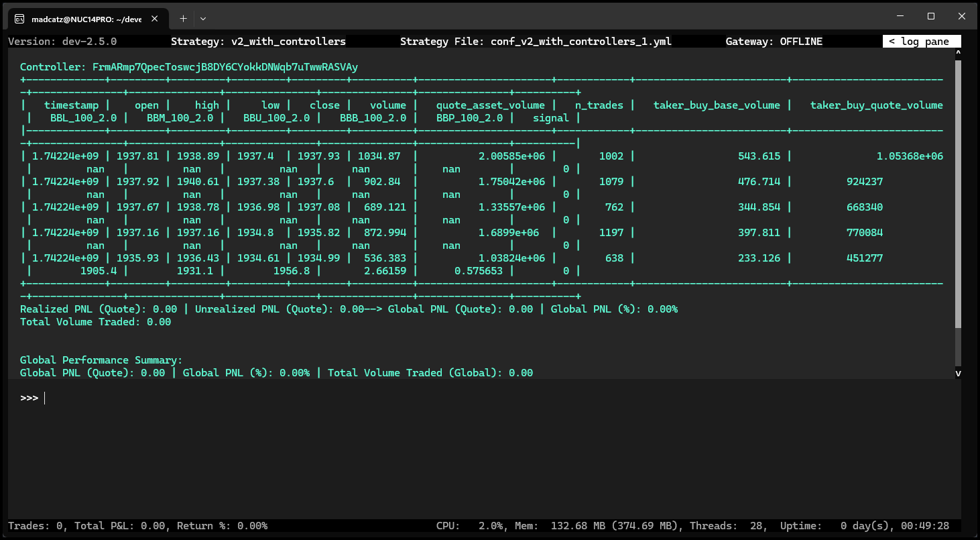Maximize the terminal window

(930, 16)
